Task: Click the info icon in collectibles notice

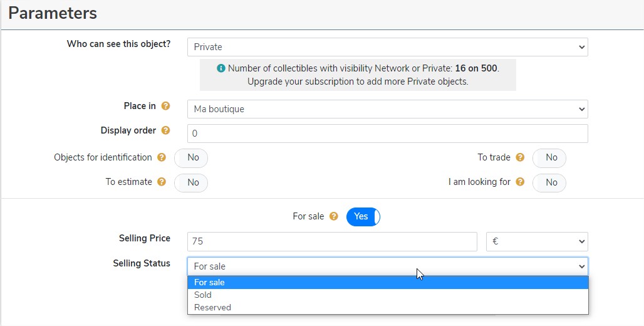Action: (221, 68)
